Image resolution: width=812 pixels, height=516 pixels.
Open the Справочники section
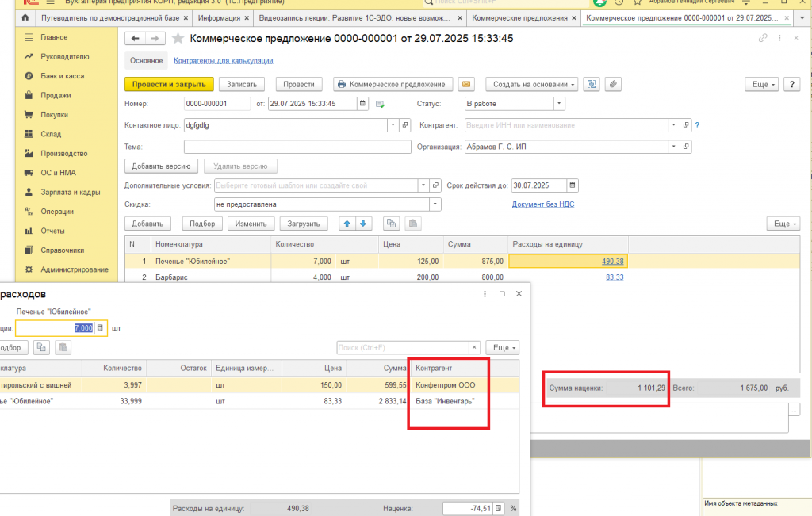tap(63, 250)
